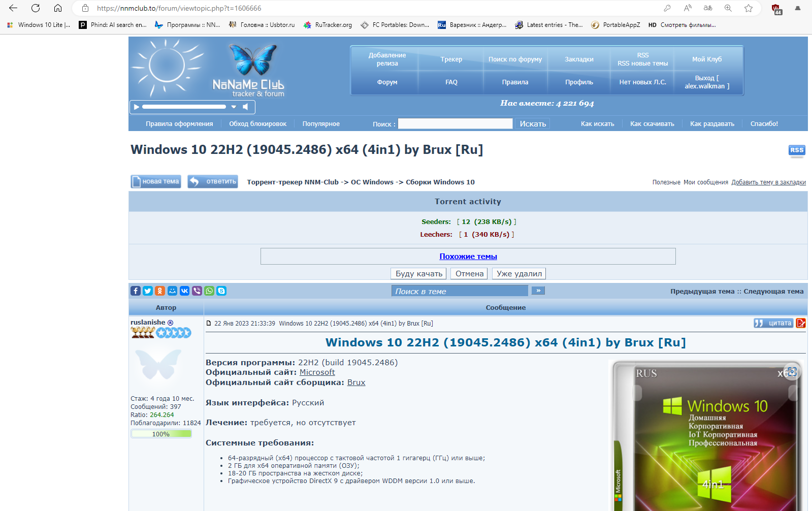Click the ответить reply button
The width and height of the screenshot is (812, 511).
click(x=213, y=181)
